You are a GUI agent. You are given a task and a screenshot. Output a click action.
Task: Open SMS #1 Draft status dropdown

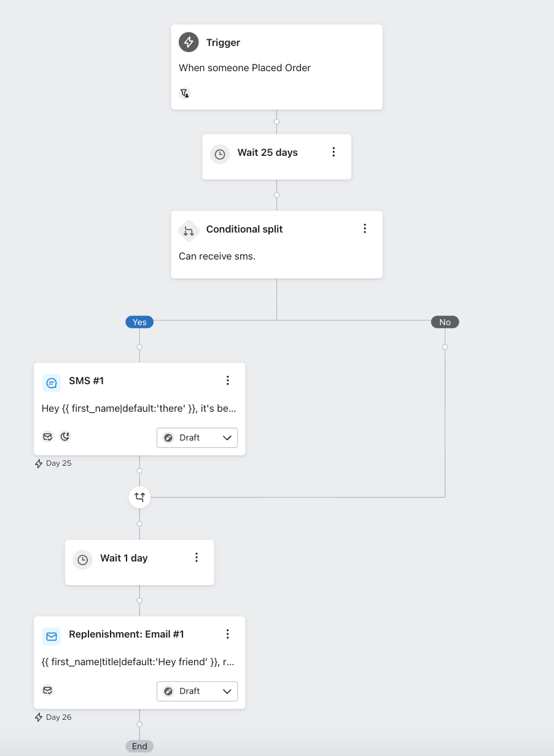tap(197, 438)
